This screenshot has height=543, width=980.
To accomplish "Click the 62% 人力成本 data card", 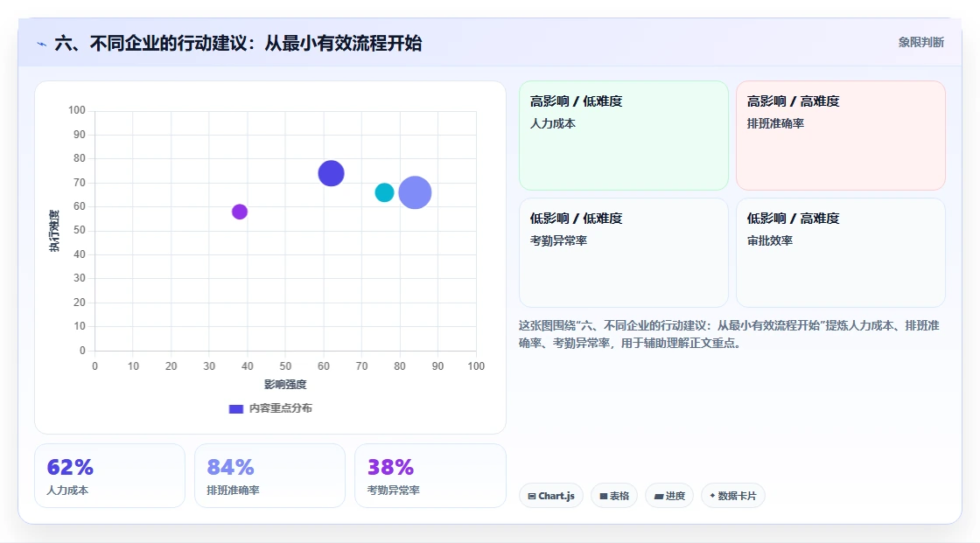I will (110, 476).
